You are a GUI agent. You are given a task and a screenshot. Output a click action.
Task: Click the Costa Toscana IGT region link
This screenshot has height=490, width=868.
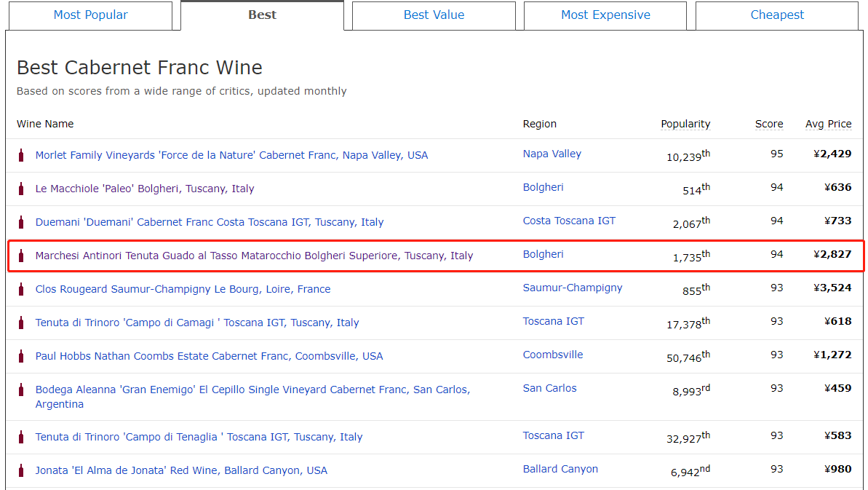tap(569, 221)
